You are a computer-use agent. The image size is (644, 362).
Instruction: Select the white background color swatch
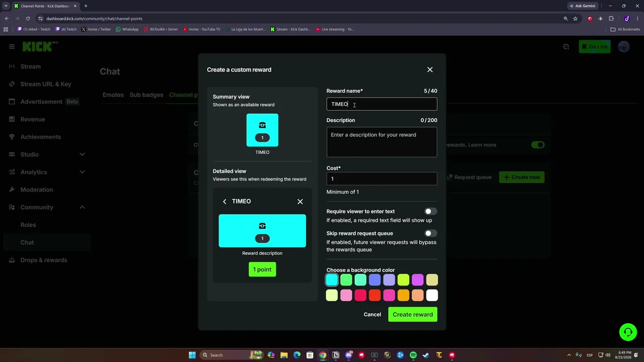[x=432, y=295]
